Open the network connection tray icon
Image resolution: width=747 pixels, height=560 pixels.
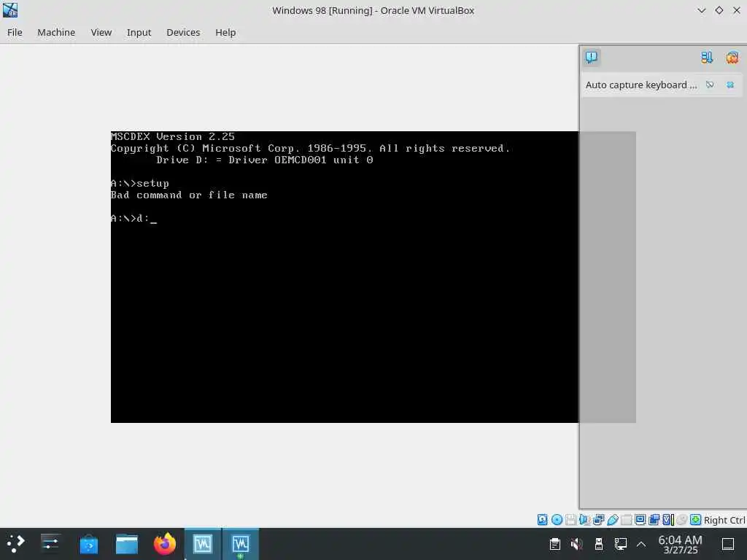620,544
